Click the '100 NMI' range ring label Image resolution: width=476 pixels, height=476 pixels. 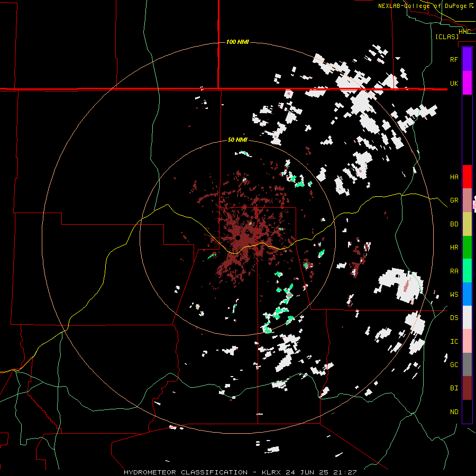pos(237,42)
